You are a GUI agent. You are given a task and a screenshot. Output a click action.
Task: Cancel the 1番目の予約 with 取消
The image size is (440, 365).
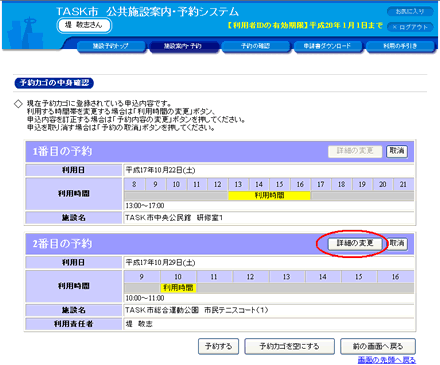pos(397,151)
